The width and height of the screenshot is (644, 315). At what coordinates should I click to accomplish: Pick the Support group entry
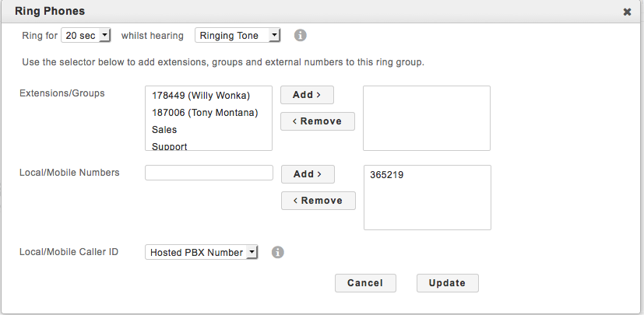click(169, 145)
